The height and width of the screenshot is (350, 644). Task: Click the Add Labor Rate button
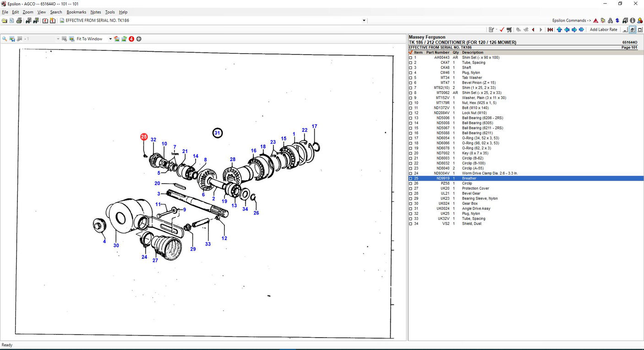click(603, 30)
